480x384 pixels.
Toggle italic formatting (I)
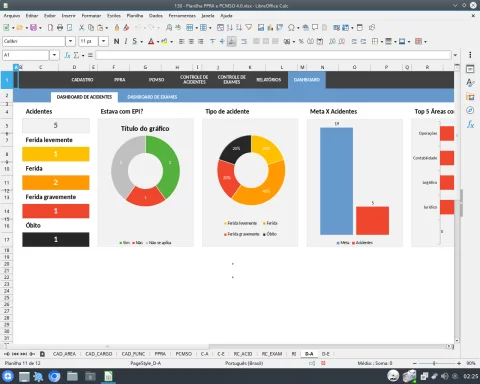coord(126,41)
